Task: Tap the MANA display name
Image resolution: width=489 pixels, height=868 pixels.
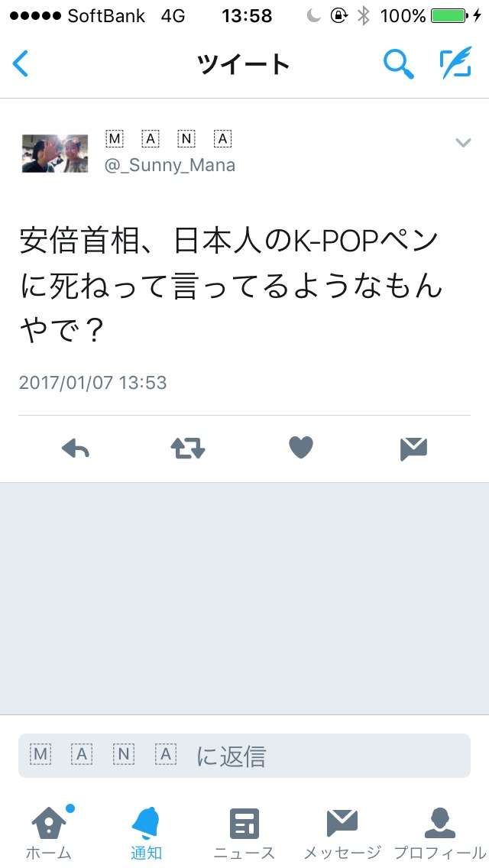Action: (x=168, y=139)
